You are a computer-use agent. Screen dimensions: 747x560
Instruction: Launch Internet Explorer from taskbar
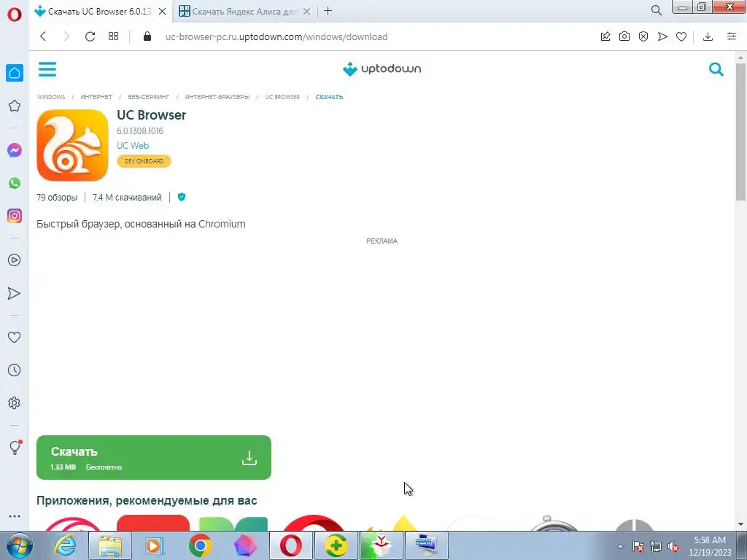(64, 545)
